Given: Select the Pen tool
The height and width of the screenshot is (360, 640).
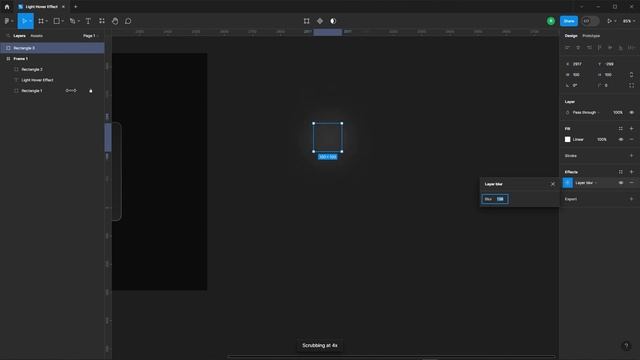Looking at the screenshot, I should (x=72, y=21).
